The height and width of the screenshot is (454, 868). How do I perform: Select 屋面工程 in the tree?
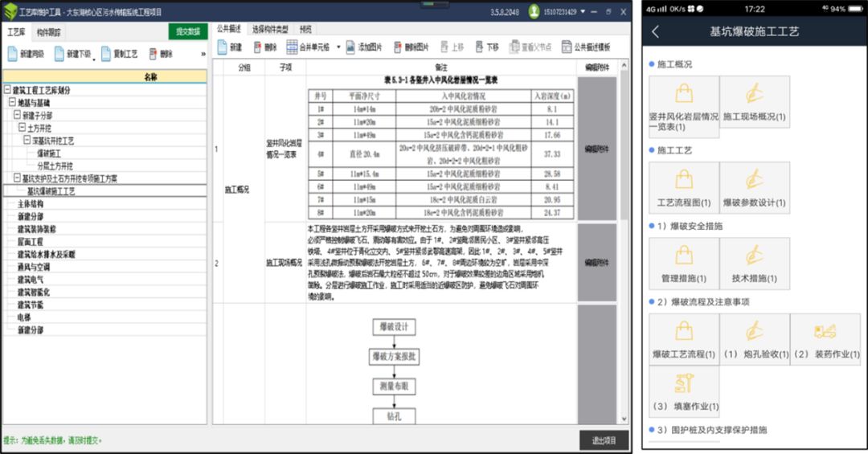tap(30, 241)
